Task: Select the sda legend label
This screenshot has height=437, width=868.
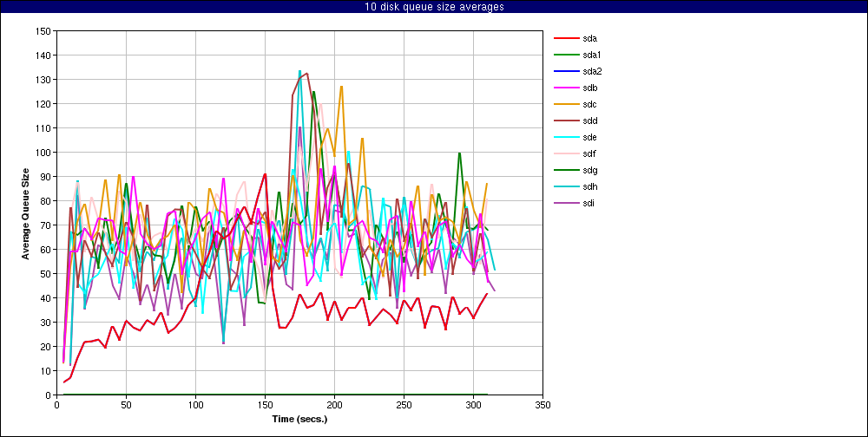Action: [x=590, y=39]
